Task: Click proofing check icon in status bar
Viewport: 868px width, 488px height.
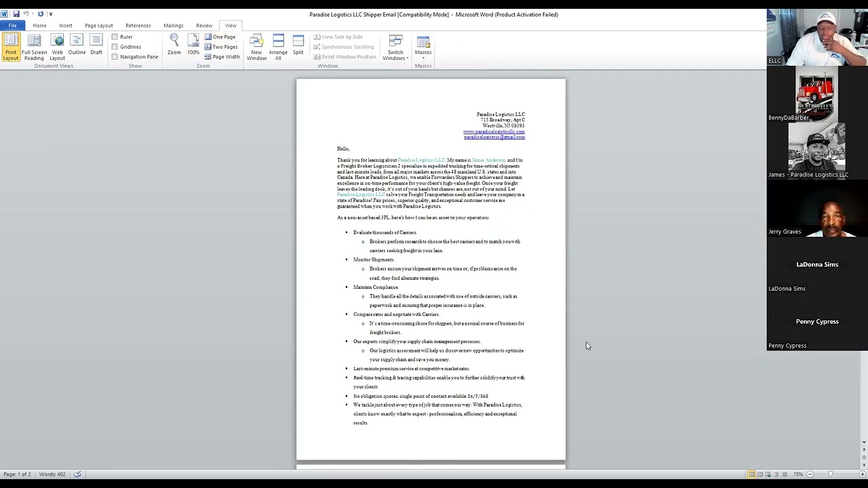Action: click(x=78, y=474)
